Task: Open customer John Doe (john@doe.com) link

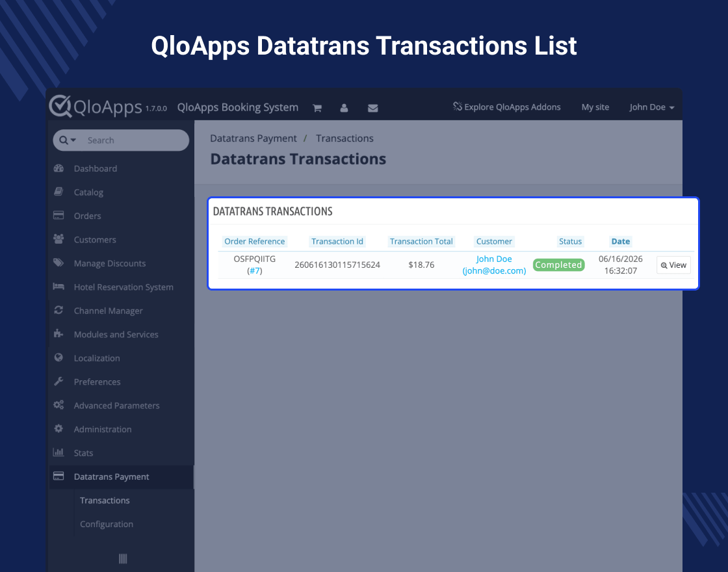Action: click(494, 265)
